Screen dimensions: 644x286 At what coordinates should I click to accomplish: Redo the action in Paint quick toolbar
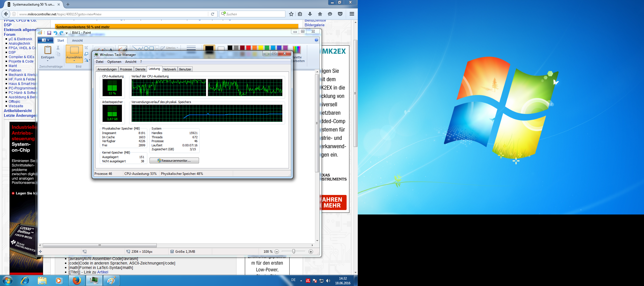(x=61, y=33)
